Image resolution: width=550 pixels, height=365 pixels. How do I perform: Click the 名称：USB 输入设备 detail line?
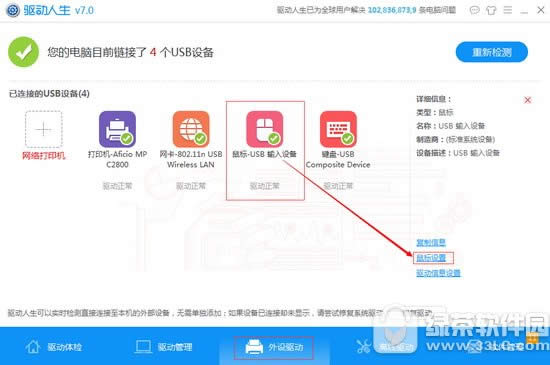coord(450,126)
